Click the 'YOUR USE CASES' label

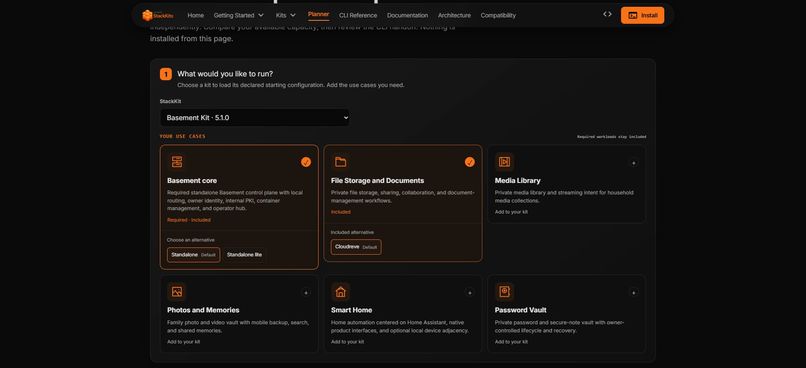[x=182, y=136]
